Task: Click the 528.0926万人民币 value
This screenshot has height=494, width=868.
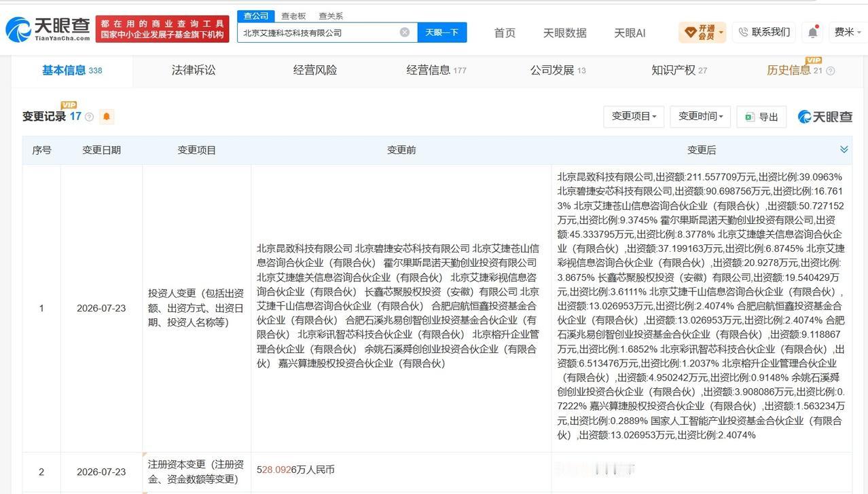Action: pyautogui.click(x=295, y=470)
